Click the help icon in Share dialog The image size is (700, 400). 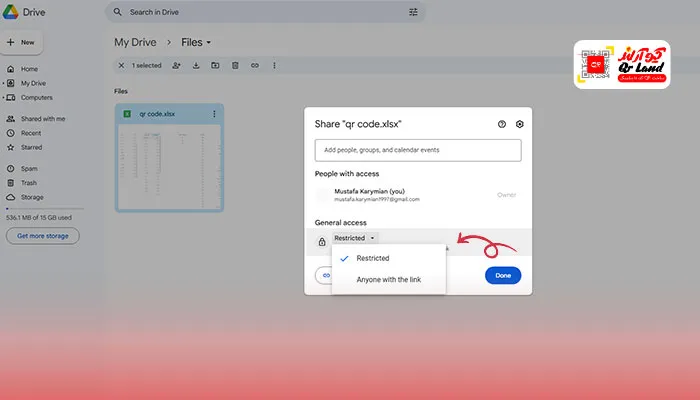tap(502, 124)
